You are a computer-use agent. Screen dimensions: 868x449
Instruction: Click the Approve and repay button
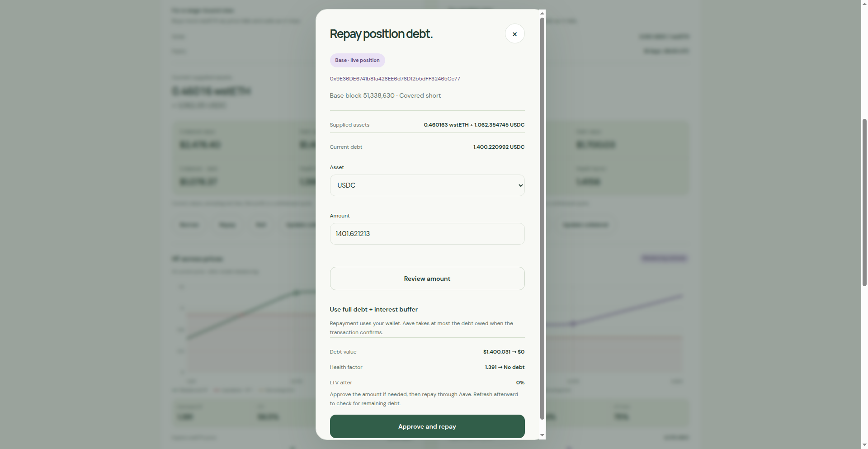(427, 426)
